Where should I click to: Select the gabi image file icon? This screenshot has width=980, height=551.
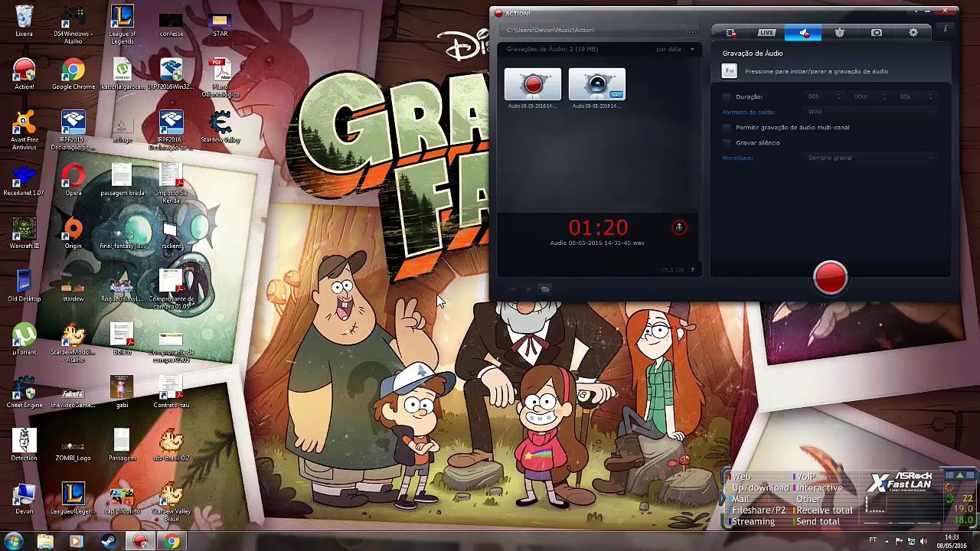[122, 392]
